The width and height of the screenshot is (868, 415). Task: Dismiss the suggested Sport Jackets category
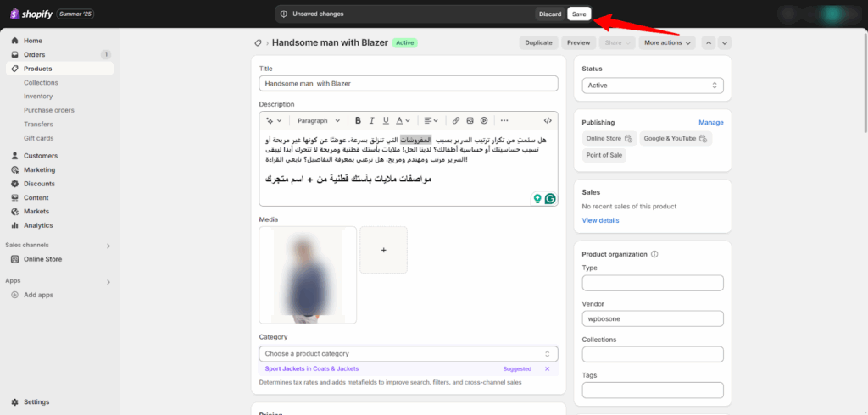coord(547,369)
